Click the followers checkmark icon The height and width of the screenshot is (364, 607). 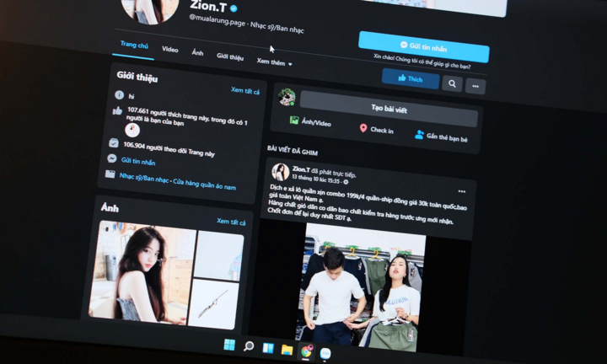click(x=114, y=142)
